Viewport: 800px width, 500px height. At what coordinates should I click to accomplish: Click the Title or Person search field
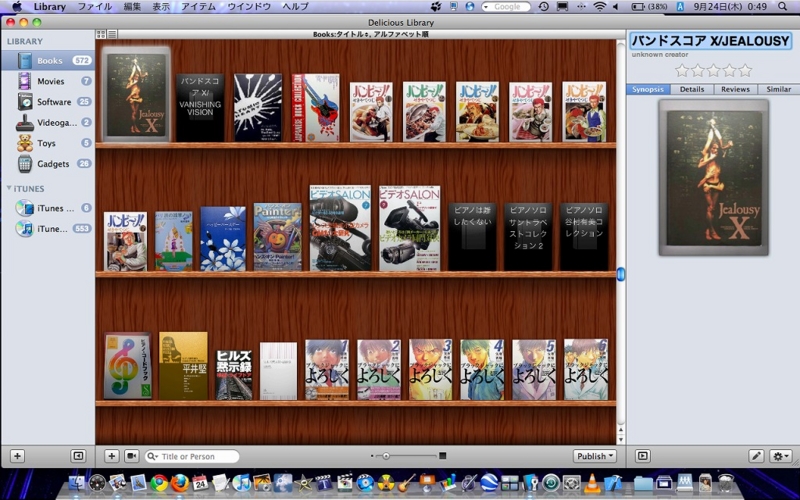pos(192,457)
